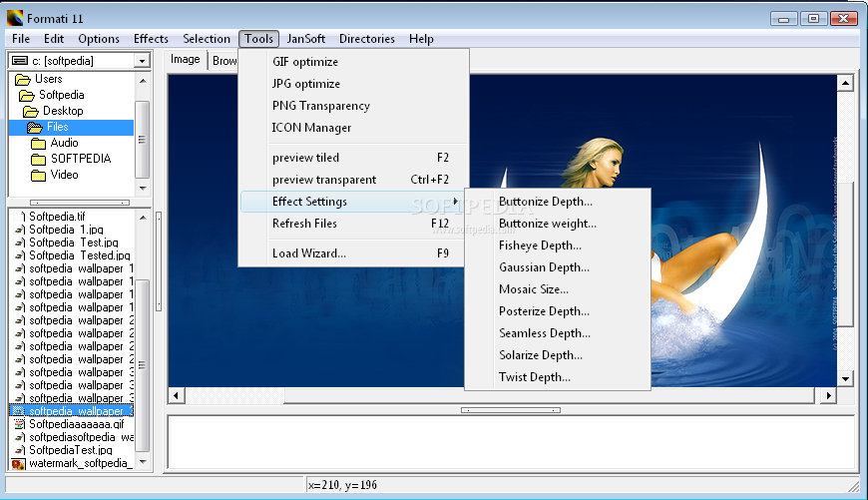Click the empty text panel below image

[x=511, y=442]
